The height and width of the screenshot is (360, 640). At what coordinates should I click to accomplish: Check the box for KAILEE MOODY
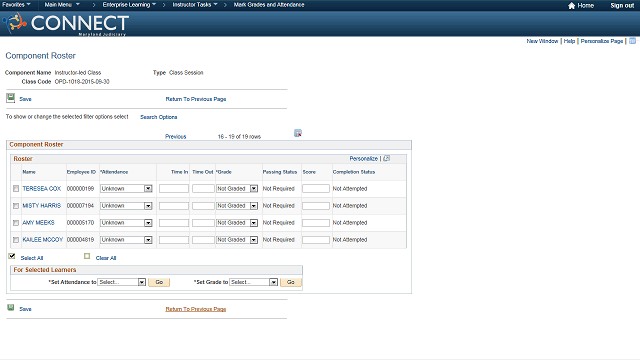pos(16,240)
